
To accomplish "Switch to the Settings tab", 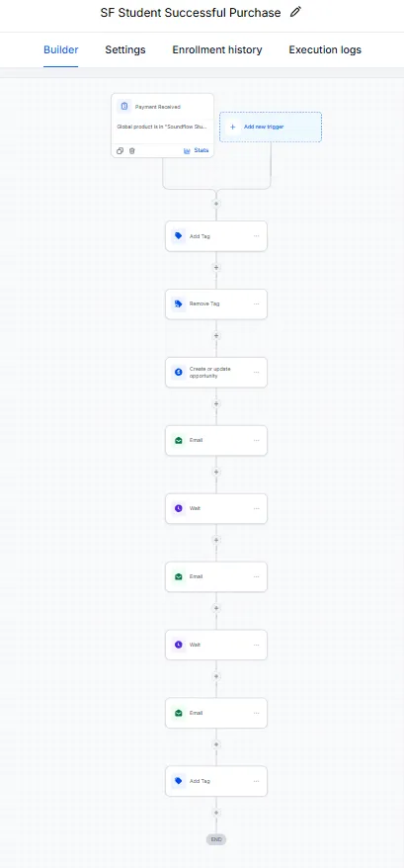I will pos(125,49).
